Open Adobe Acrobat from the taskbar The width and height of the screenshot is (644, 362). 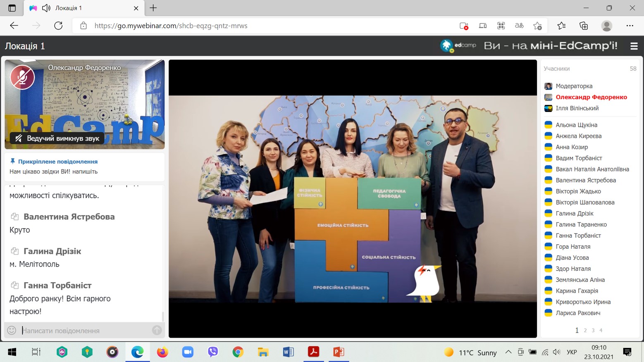313,352
